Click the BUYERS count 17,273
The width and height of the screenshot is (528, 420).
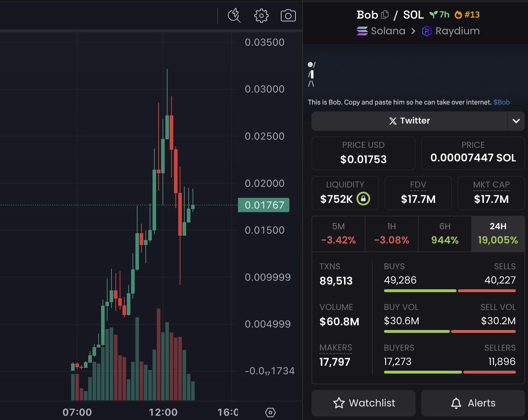tap(398, 362)
